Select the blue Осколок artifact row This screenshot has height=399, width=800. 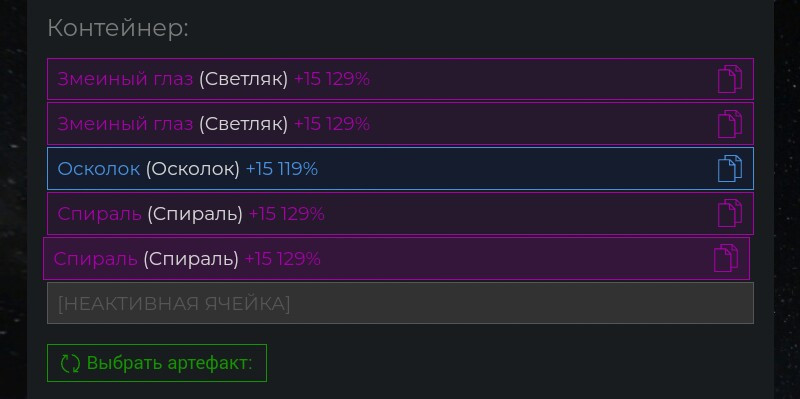(400, 168)
